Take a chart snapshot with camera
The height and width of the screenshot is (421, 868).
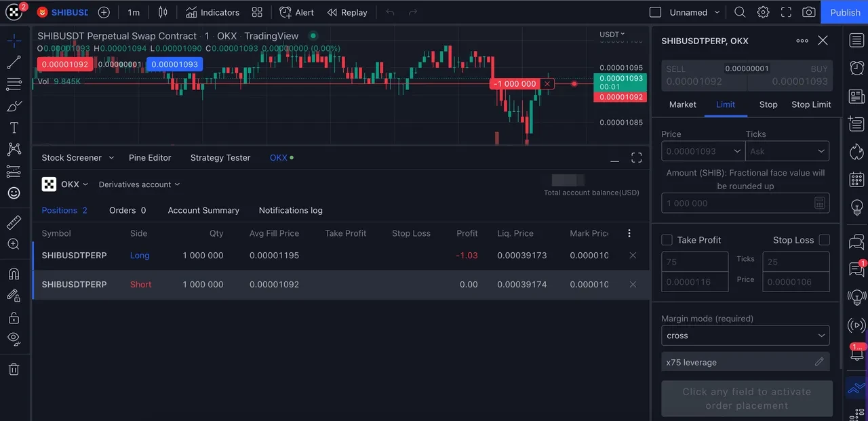click(809, 12)
